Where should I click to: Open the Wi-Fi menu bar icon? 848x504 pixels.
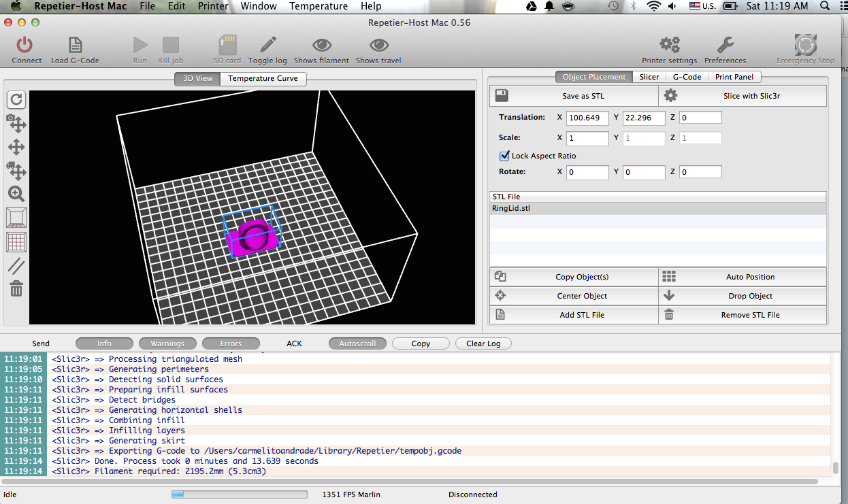[x=653, y=6]
